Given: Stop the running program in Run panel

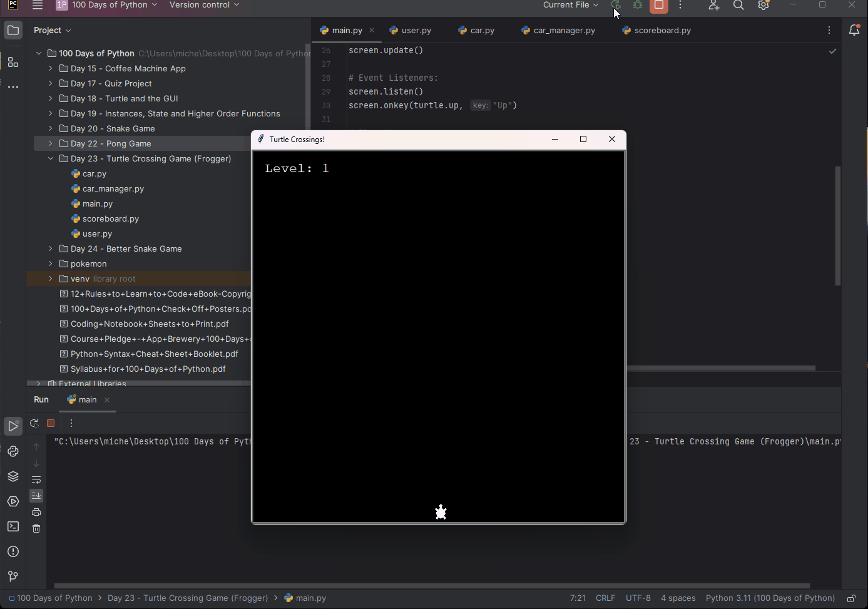Looking at the screenshot, I should pos(51,423).
